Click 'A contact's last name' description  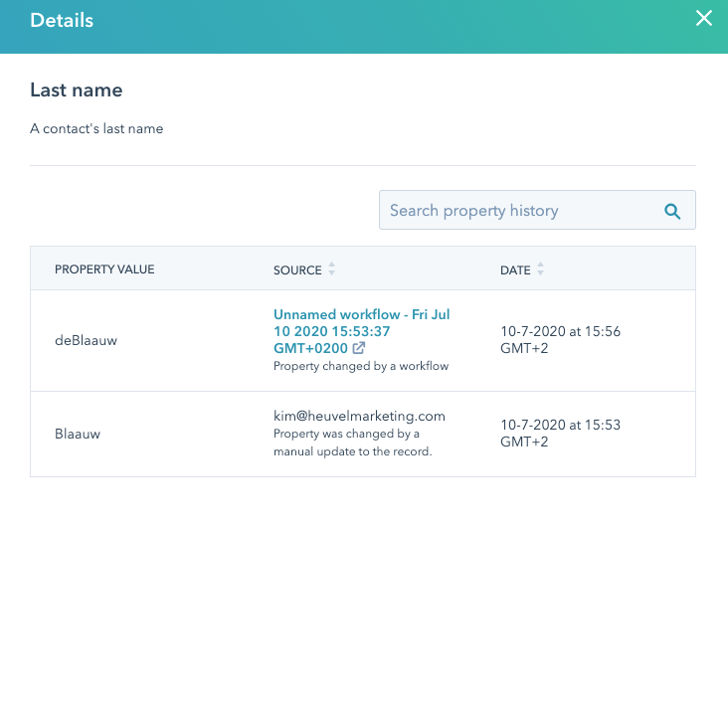point(96,128)
